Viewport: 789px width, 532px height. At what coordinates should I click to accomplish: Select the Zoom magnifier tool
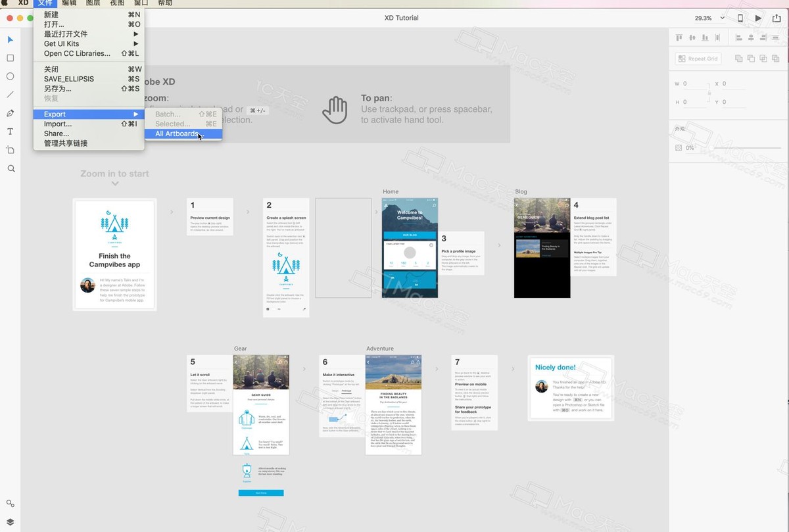point(11,168)
